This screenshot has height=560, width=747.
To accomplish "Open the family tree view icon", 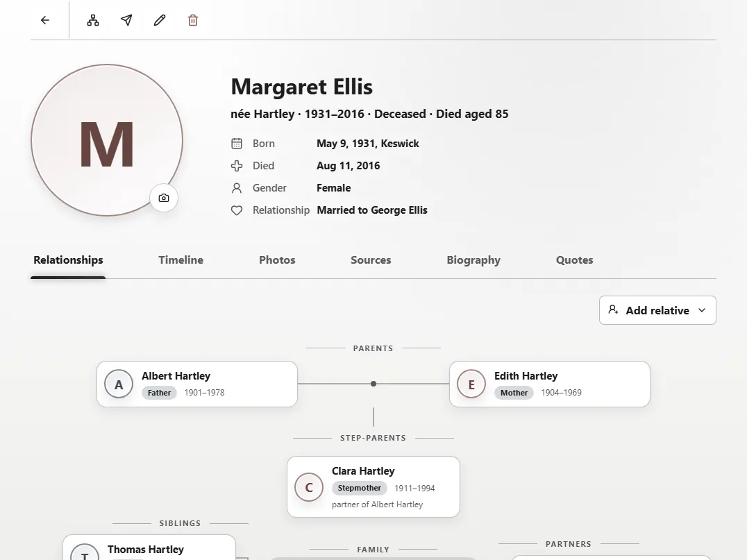I will [93, 20].
